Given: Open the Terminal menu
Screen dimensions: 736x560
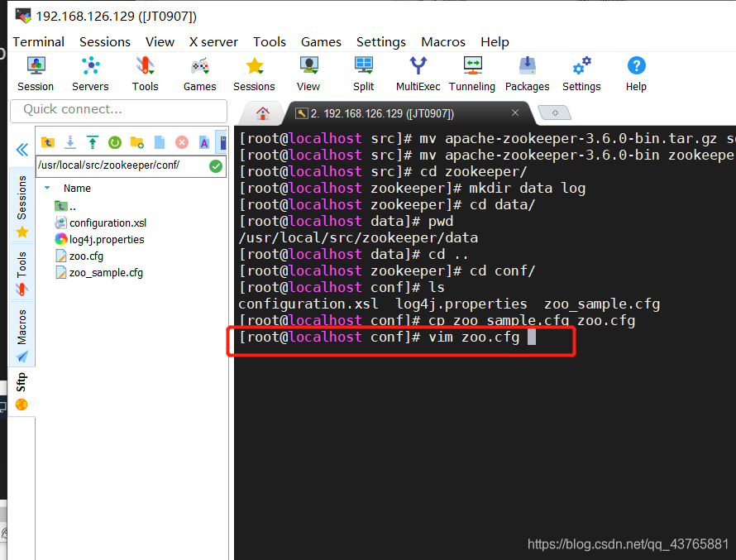Looking at the screenshot, I should click(39, 42).
